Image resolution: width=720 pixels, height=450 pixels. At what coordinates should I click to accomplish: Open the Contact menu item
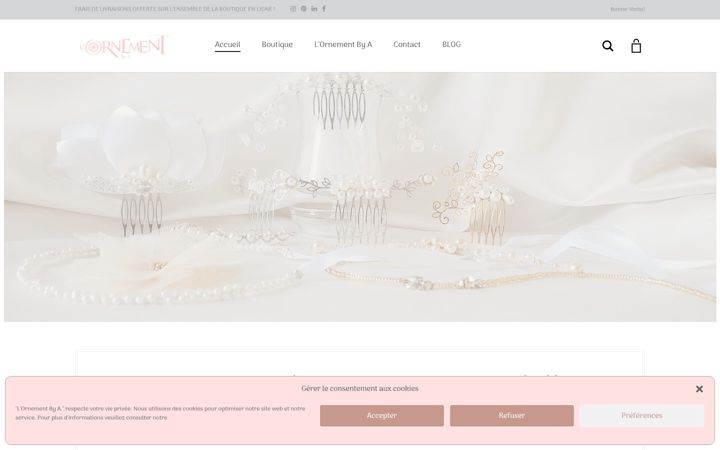[x=407, y=45]
